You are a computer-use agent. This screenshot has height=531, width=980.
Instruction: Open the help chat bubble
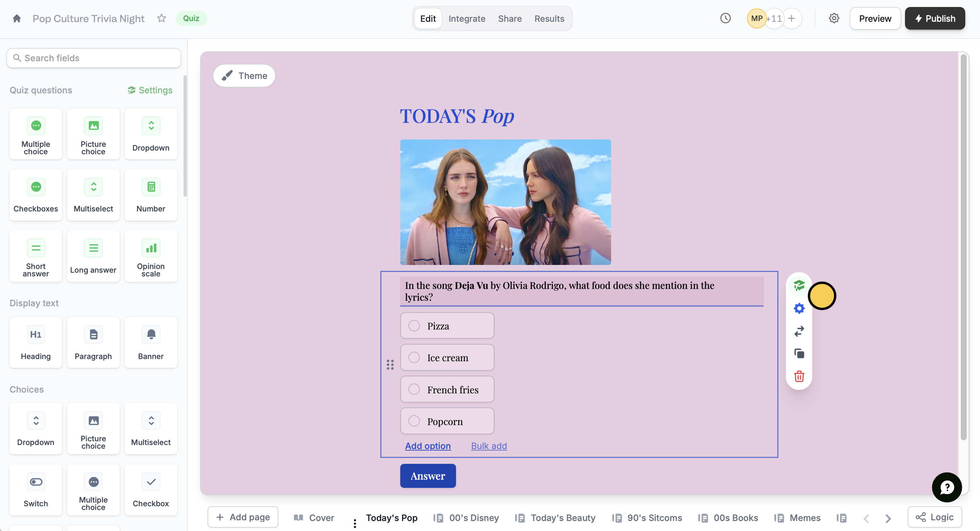[x=946, y=487]
